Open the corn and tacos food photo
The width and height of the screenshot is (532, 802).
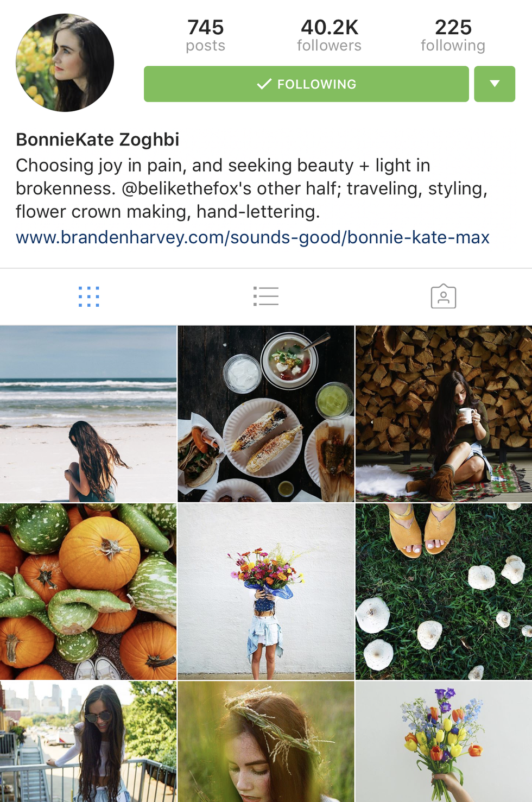coord(266,414)
